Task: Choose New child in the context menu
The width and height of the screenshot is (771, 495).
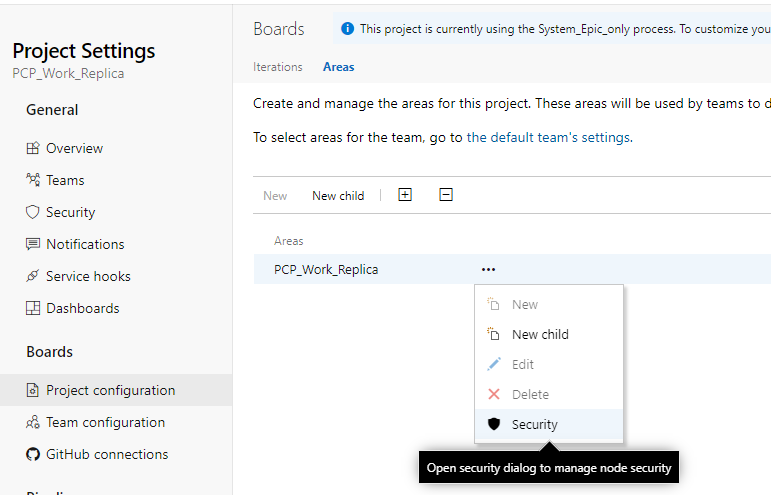Action: click(x=549, y=334)
